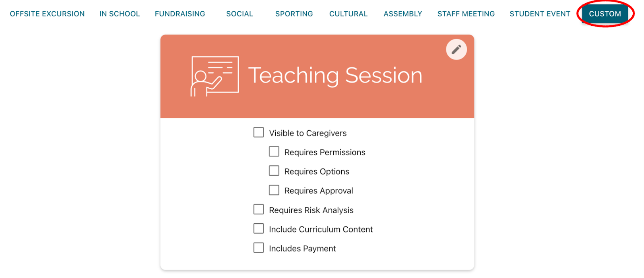Open the Student Event tab

(540, 14)
